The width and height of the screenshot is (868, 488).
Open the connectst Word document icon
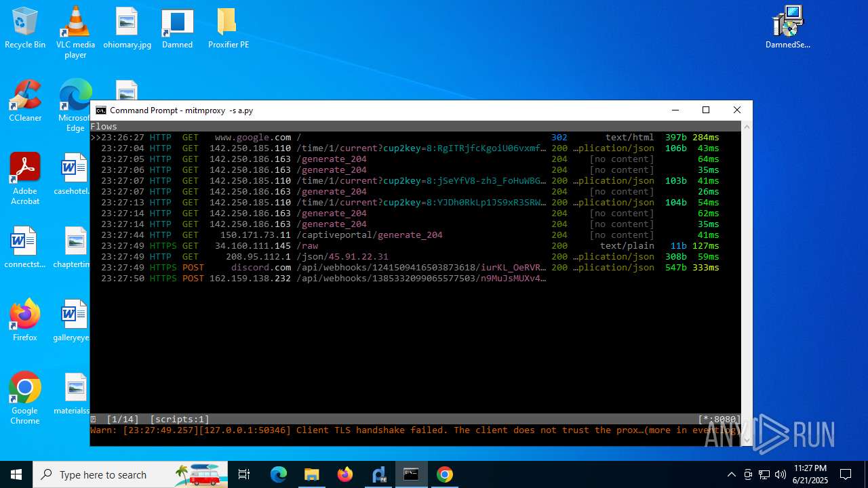24,248
